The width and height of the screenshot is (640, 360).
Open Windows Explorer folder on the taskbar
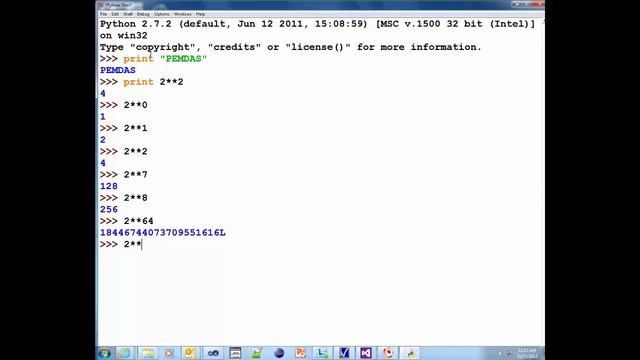click(148, 353)
